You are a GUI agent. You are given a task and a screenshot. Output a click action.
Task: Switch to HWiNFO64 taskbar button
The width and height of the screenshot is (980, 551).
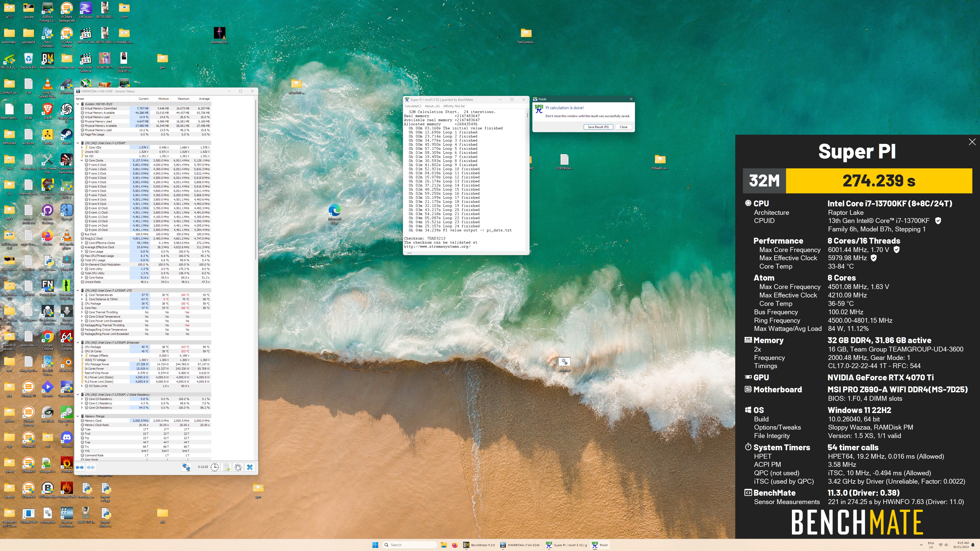[x=520, y=545]
